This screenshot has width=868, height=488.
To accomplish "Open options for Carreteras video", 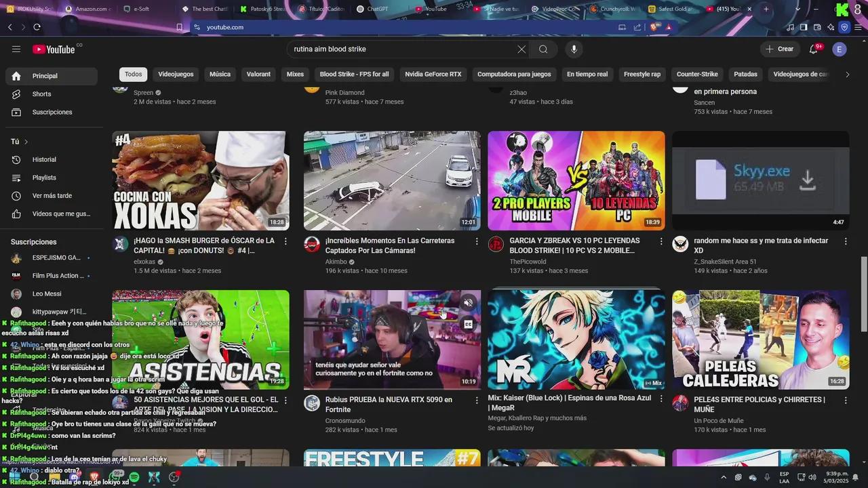I will click(477, 241).
